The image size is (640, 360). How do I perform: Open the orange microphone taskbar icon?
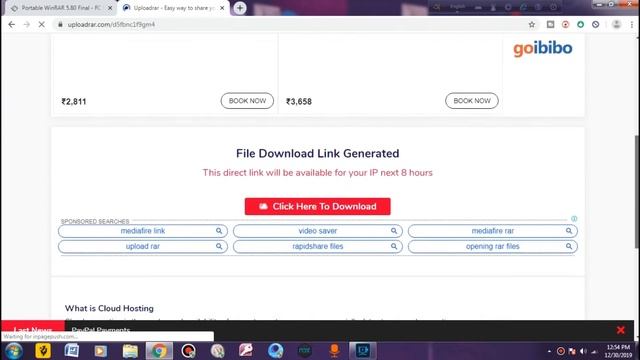click(334, 351)
